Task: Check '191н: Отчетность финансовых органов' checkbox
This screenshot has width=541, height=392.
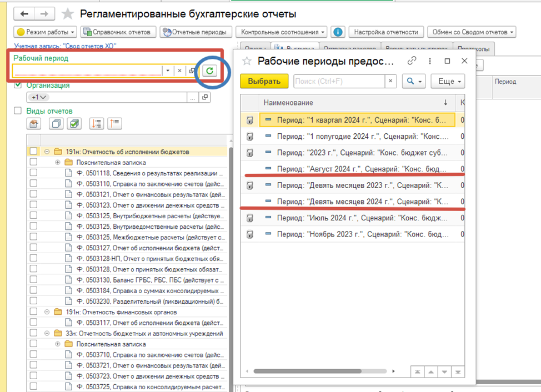Action: [x=33, y=311]
